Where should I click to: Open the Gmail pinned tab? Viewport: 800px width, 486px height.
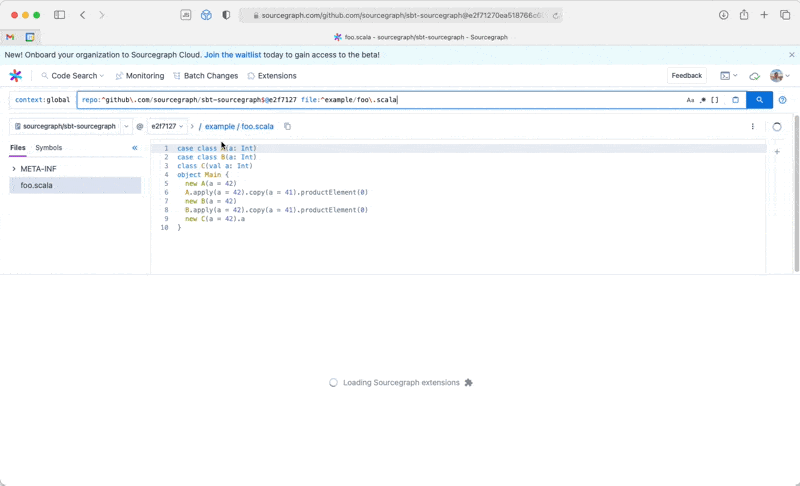click(10, 37)
